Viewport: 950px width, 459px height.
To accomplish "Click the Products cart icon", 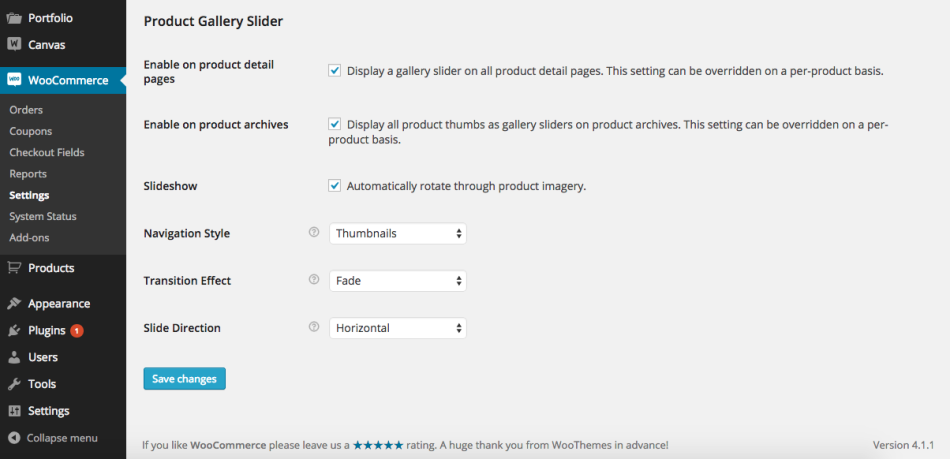I will 15,268.
